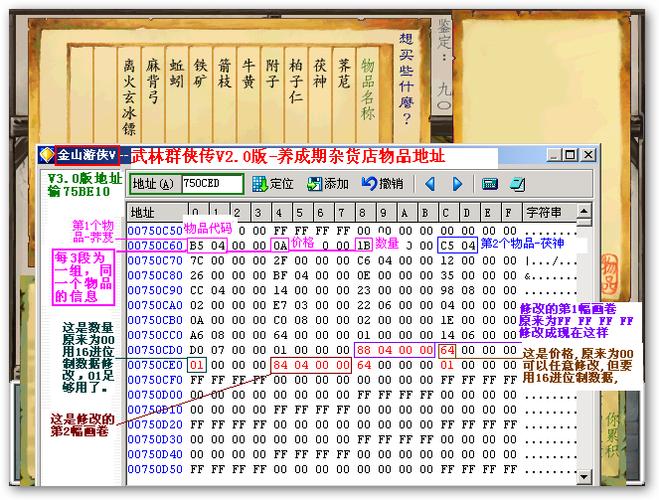Viewport: 659px width, 500px height.
Task: Select address row 00750D40
Action: pyautogui.click(x=155, y=454)
